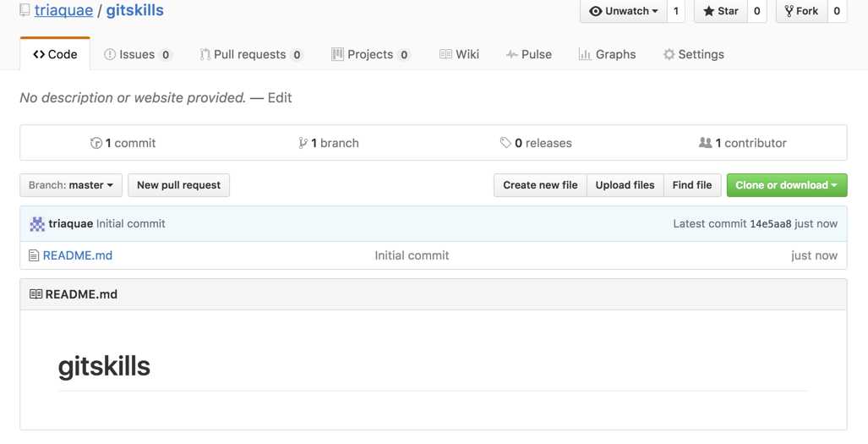Open the Unwatch notifications dropdown
The height and width of the screenshot is (444, 868).
(x=623, y=11)
